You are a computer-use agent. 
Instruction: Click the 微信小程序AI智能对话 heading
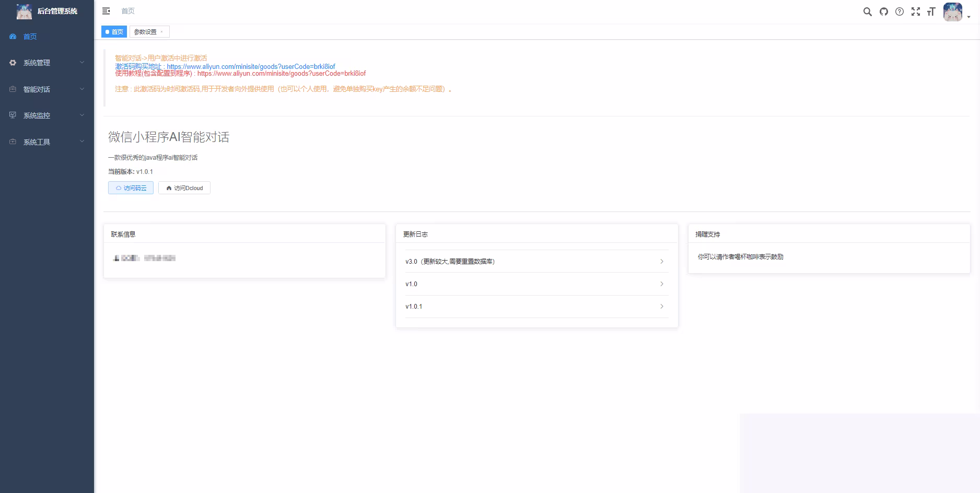click(169, 137)
